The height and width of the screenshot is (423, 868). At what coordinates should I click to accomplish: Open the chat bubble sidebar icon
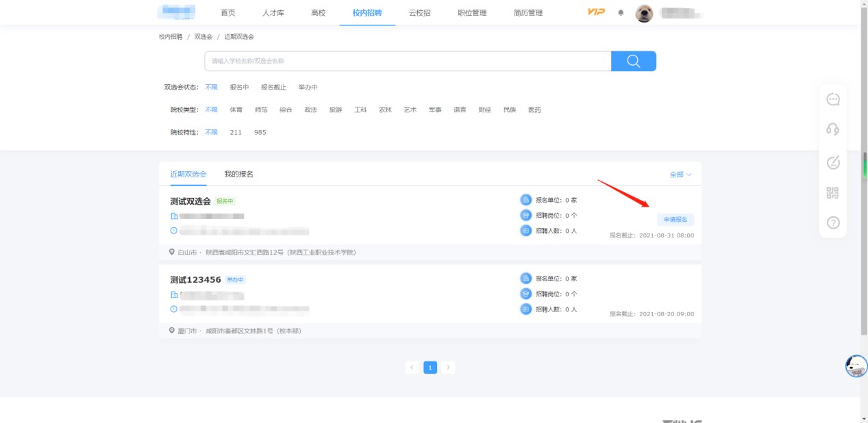(833, 99)
